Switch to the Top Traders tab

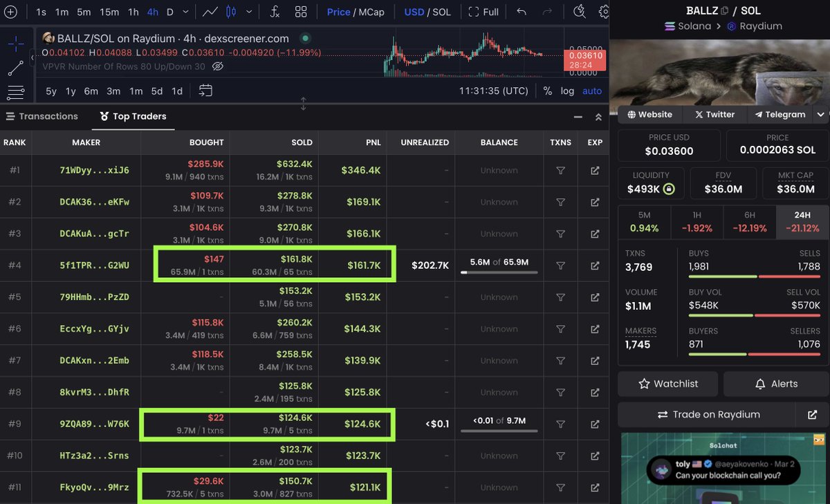coord(133,116)
